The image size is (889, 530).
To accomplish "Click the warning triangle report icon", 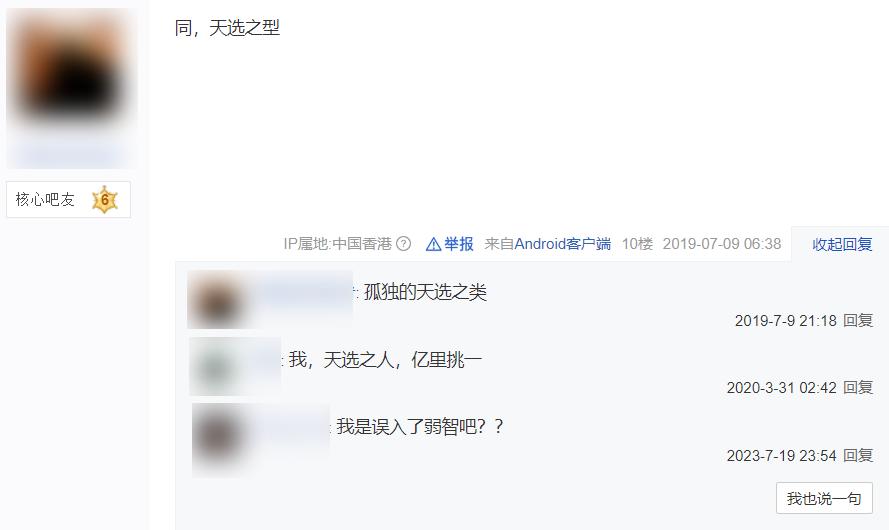I will pos(433,244).
